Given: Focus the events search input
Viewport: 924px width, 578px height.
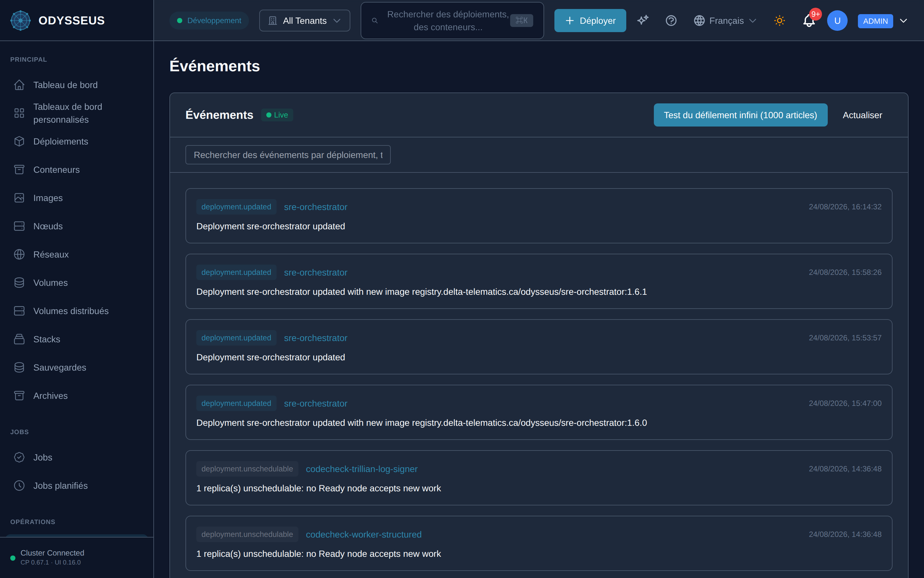Looking at the screenshot, I should click(288, 155).
